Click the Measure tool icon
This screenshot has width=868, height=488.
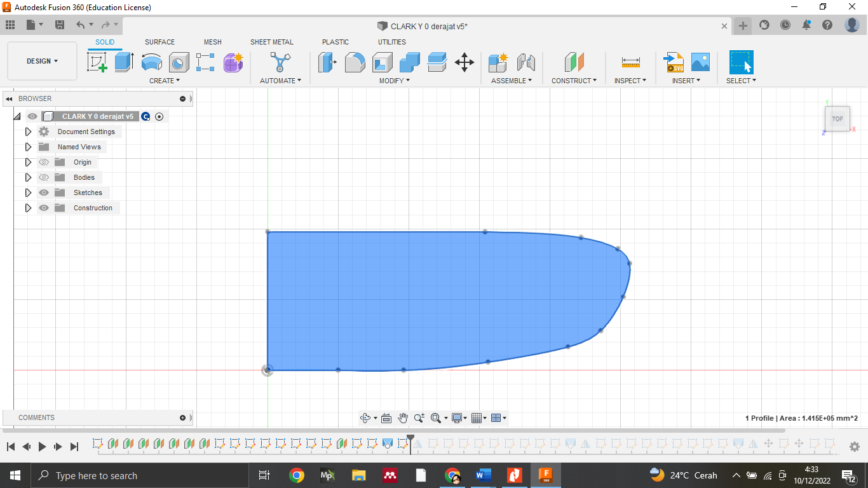pos(630,62)
